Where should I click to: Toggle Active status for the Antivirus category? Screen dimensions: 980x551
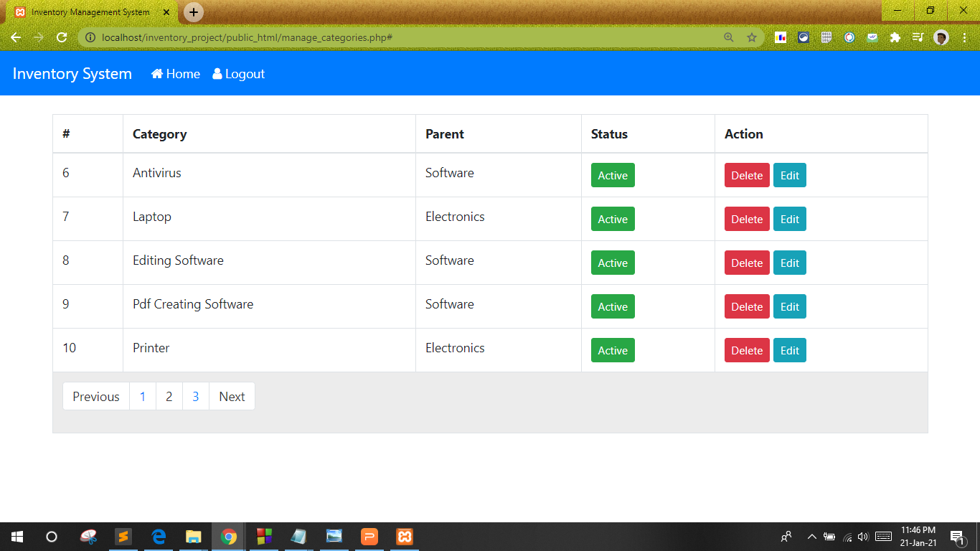[612, 175]
